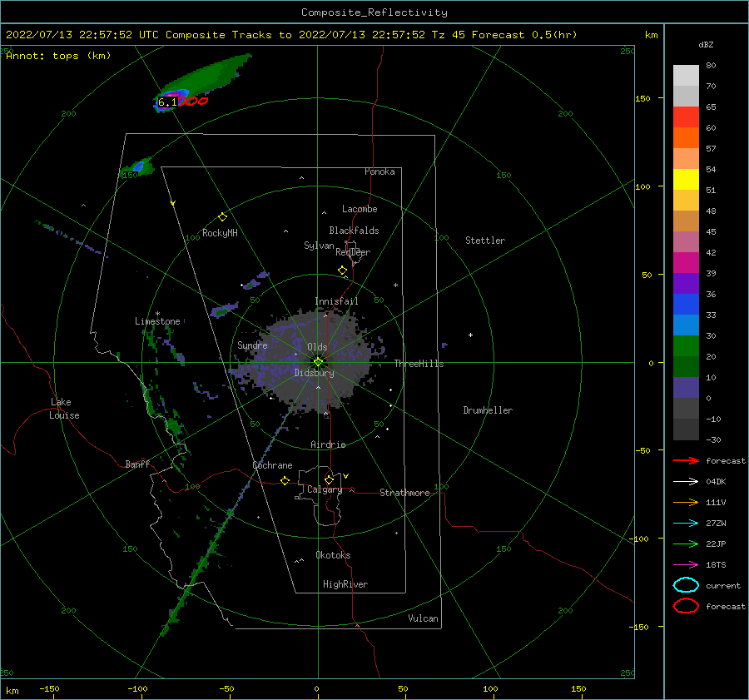Click the Limestone label
Screen dimensions: 749x700
157,321
